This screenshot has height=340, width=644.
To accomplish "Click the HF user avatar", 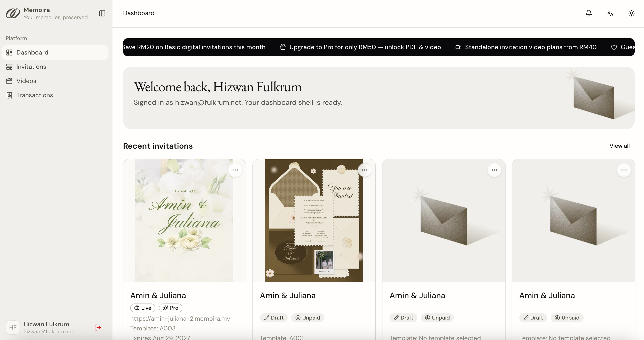I will pos(13,328).
